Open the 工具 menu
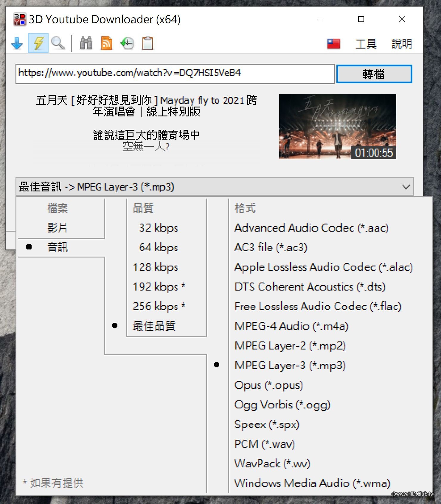Image resolution: width=441 pixels, height=504 pixels. 366,44
